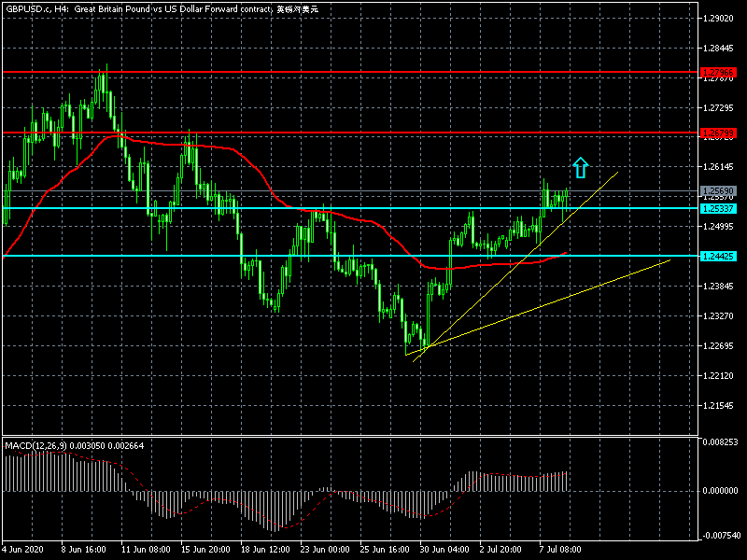This screenshot has width=747, height=560.
Task: Select the red 1.26799 price tag
Action: pos(718,133)
